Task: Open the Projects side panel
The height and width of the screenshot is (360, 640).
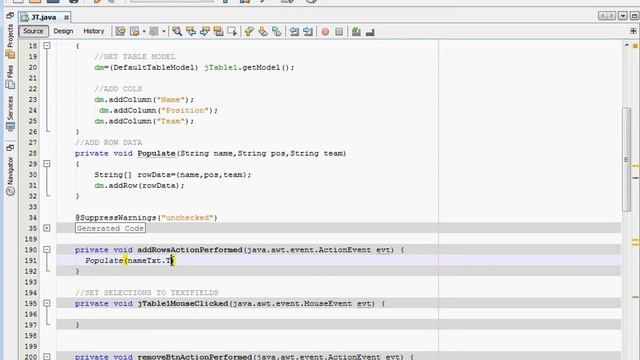Action: (10, 42)
